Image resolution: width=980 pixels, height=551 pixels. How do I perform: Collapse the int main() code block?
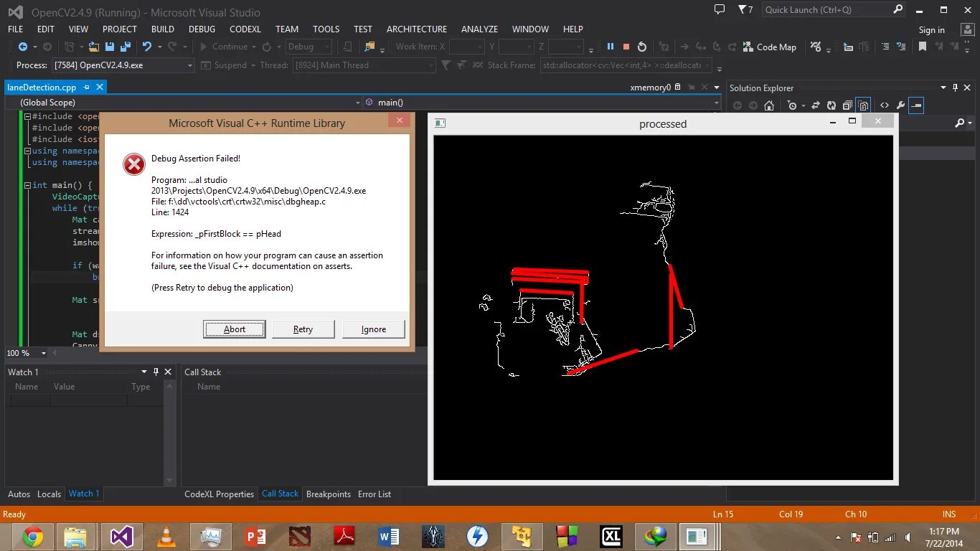click(27, 185)
